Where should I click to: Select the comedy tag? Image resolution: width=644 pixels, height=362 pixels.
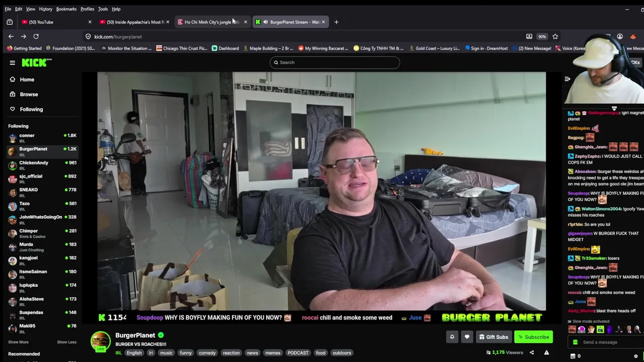click(207, 353)
